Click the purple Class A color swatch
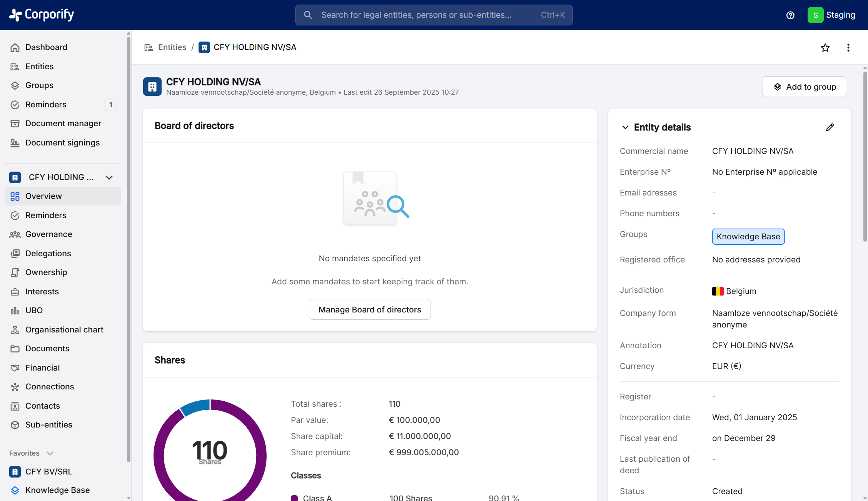Image resolution: width=868 pixels, height=501 pixels. pyautogui.click(x=294, y=498)
